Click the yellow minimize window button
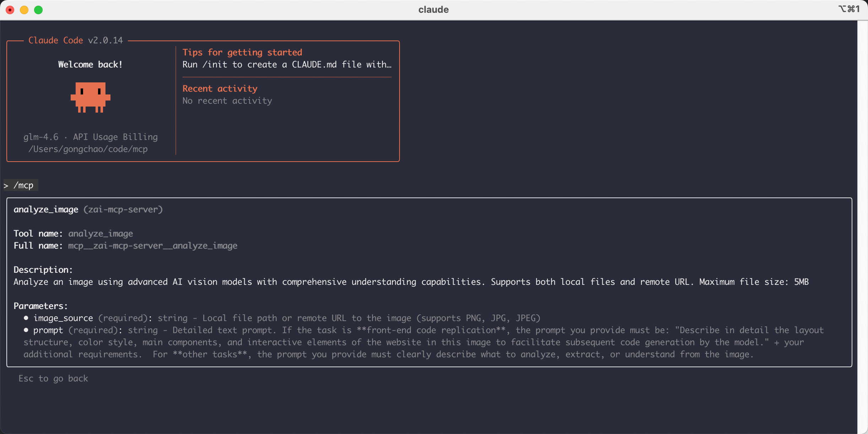The height and width of the screenshot is (434, 868). [x=24, y=10]
